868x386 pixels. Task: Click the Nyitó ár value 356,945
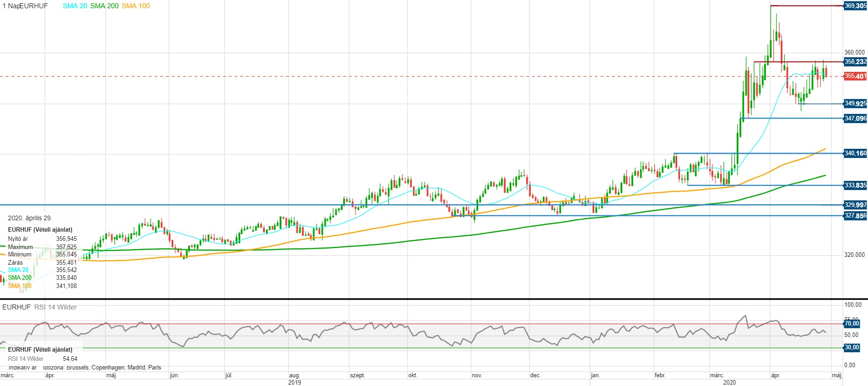66,239
